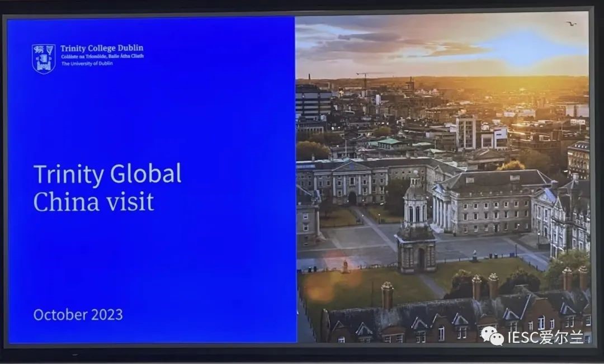The width and height of the screenshot is (604, 364).
Task: Click the Trinity College Dublin crest logo
Action: (44, 59)
